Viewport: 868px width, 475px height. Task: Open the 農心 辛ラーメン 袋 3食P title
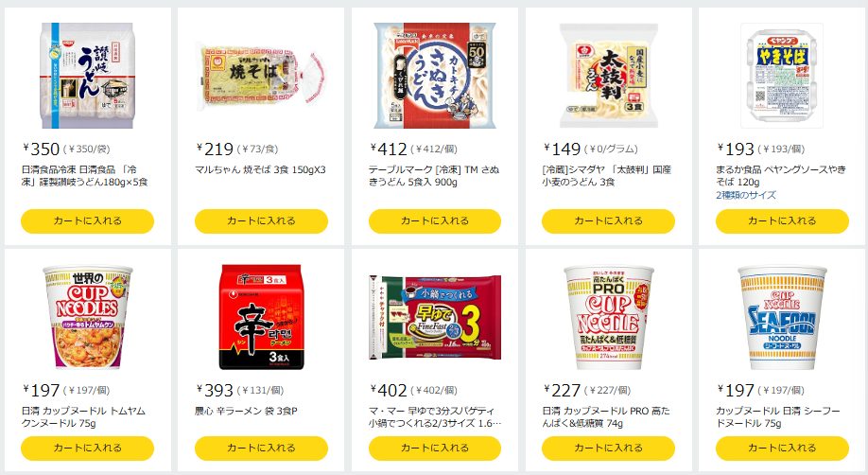[x=247, y=411]
